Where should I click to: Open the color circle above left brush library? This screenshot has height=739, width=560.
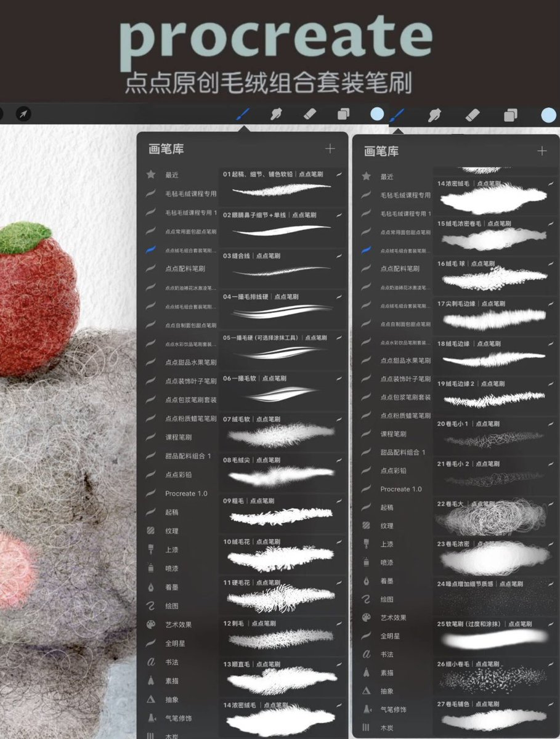click(377, 114)
